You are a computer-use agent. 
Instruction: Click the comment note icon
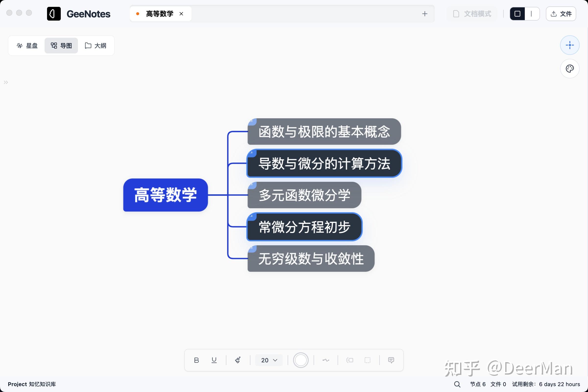coord(391,360)
